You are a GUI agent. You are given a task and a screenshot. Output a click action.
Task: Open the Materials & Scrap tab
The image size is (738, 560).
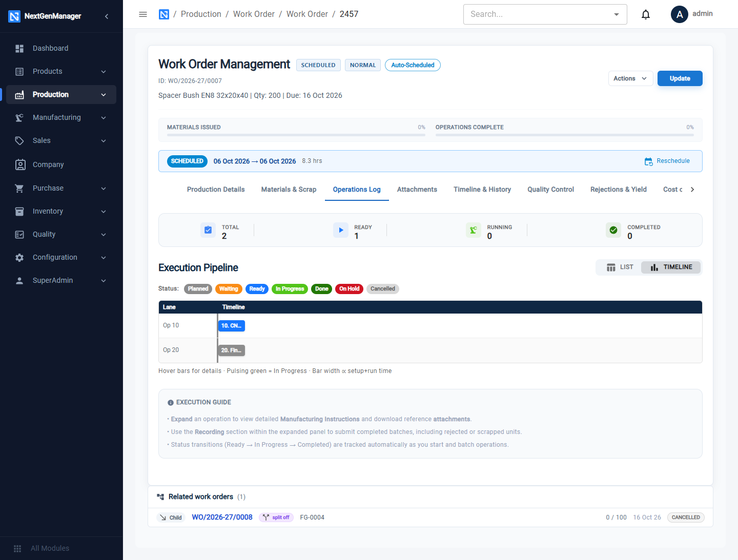(x=289, y=190)
